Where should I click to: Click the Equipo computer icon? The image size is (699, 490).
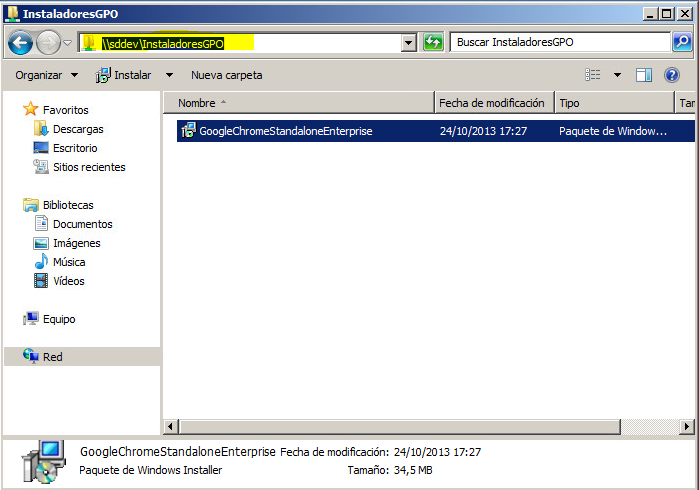[31, 318]
